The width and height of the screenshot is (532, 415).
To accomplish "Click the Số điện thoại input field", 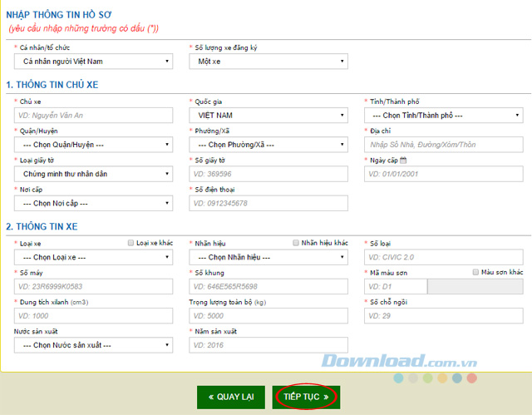I will 268,203.
